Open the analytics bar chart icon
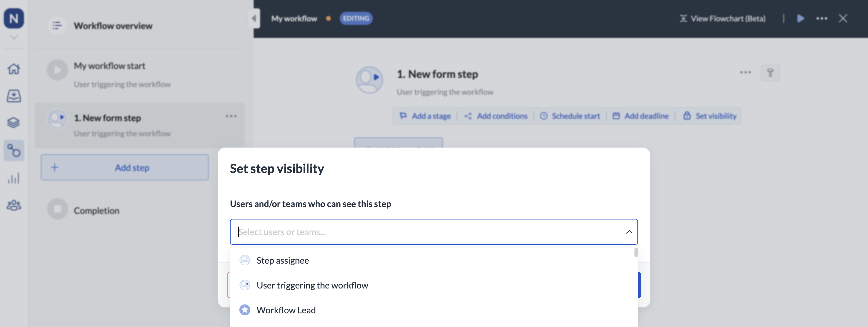Image resolution: width=868 pixels, height=327 pixels. [x=14, y=178]
